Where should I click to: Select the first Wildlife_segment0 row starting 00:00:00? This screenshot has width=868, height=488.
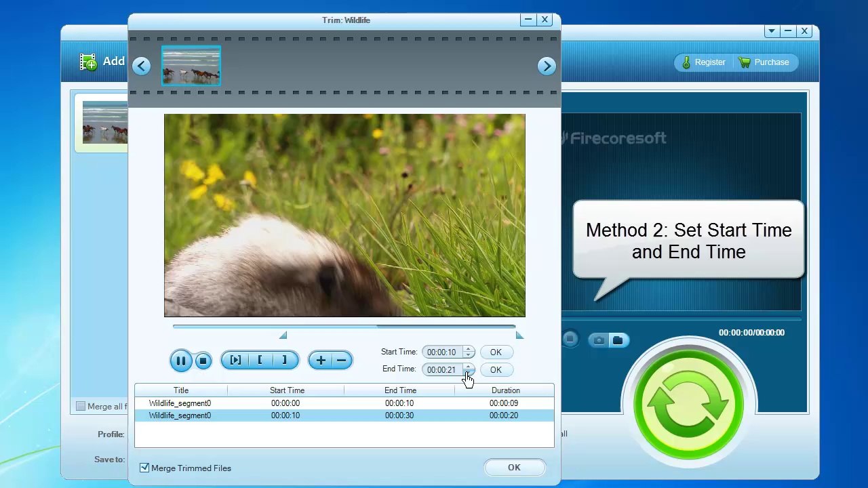[344, 403]
